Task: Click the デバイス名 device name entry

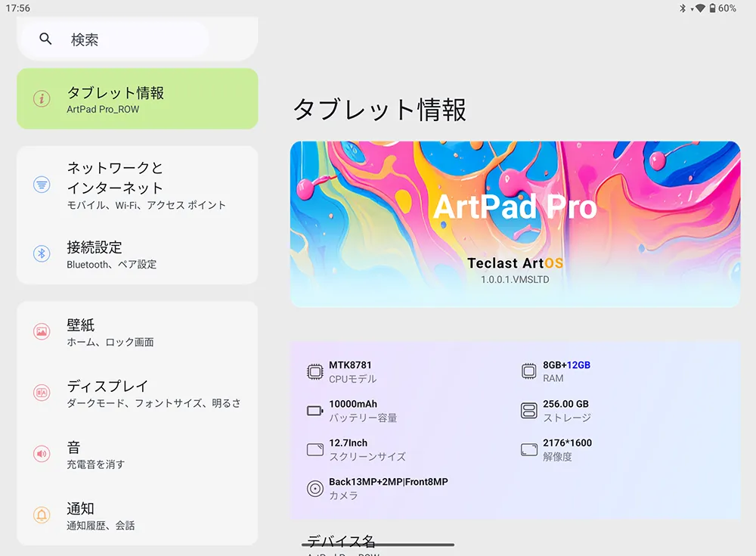Action: [515, 545]
